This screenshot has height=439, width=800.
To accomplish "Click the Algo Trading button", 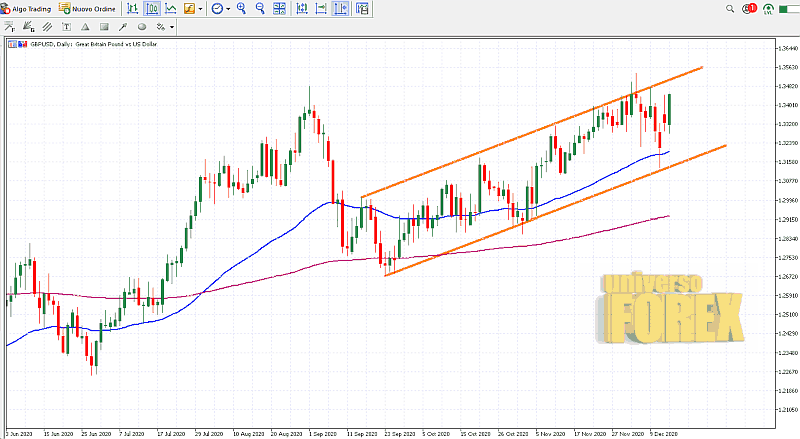I will 28,9.
